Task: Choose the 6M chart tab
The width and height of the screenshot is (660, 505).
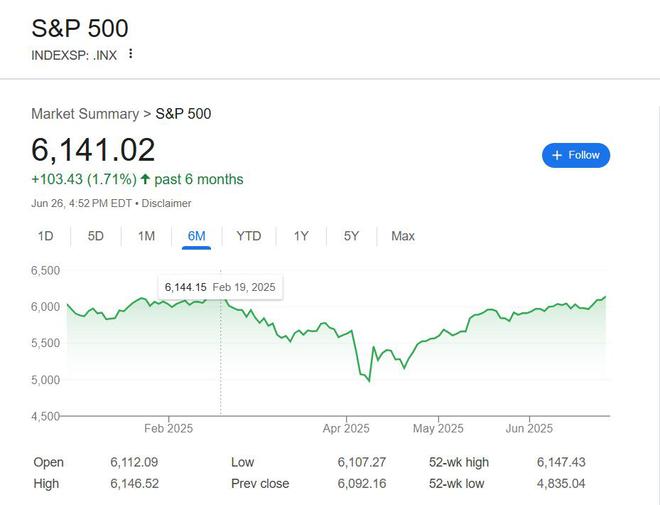Action: (197, 236)
